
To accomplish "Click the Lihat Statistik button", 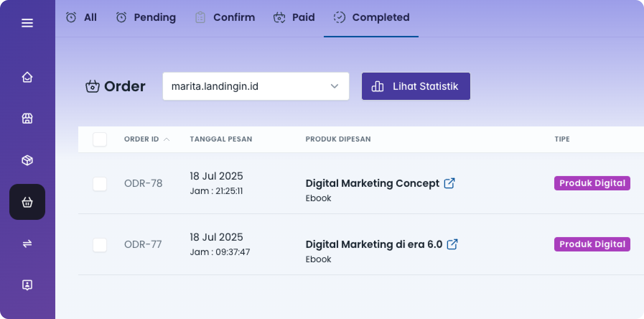I will pyautogui.click(x=416, y=86).
